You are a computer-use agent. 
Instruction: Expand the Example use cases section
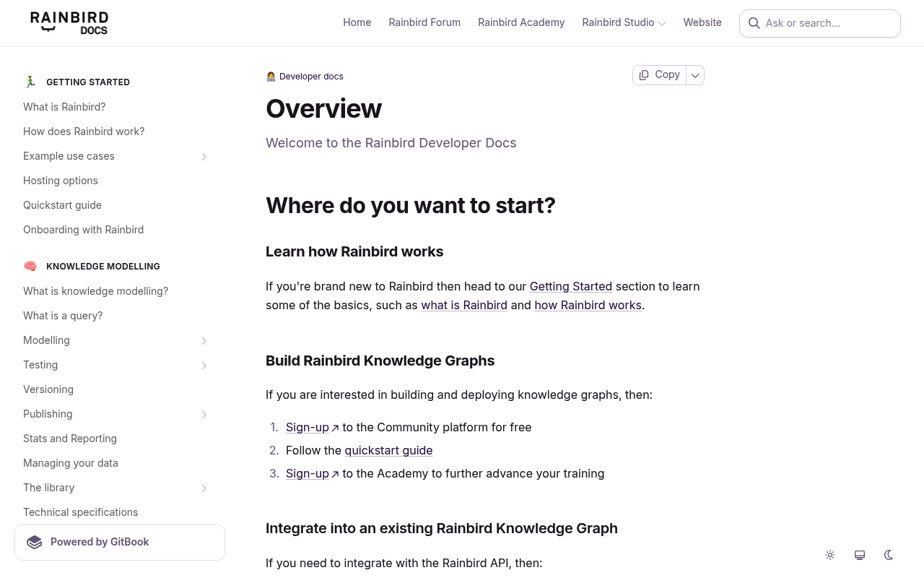tap(204, 157)
